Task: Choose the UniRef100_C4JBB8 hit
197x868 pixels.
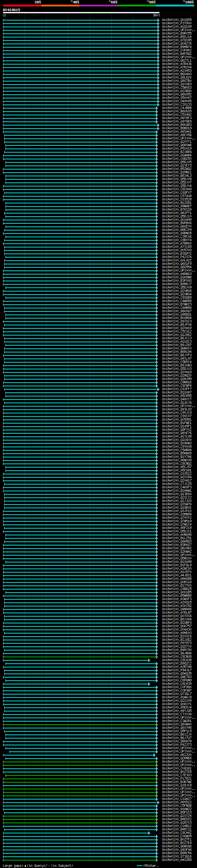Action: tap(176, 108)
